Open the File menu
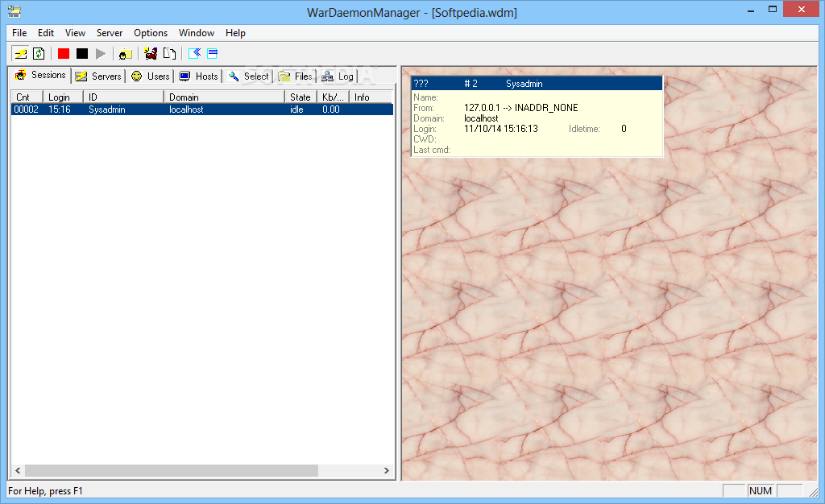825x504 pixels. tap(19, 32)
